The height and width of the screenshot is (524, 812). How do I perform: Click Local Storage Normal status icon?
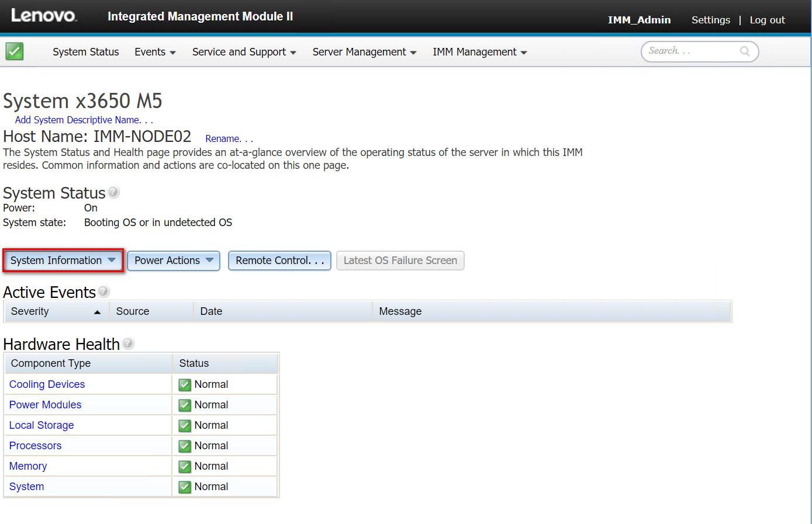[x=185, y=426]
